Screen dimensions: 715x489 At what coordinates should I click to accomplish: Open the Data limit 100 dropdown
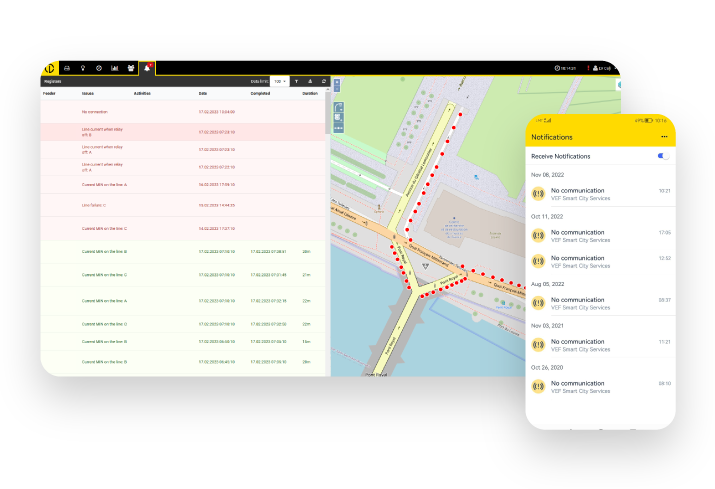click(x=280, y=81)
